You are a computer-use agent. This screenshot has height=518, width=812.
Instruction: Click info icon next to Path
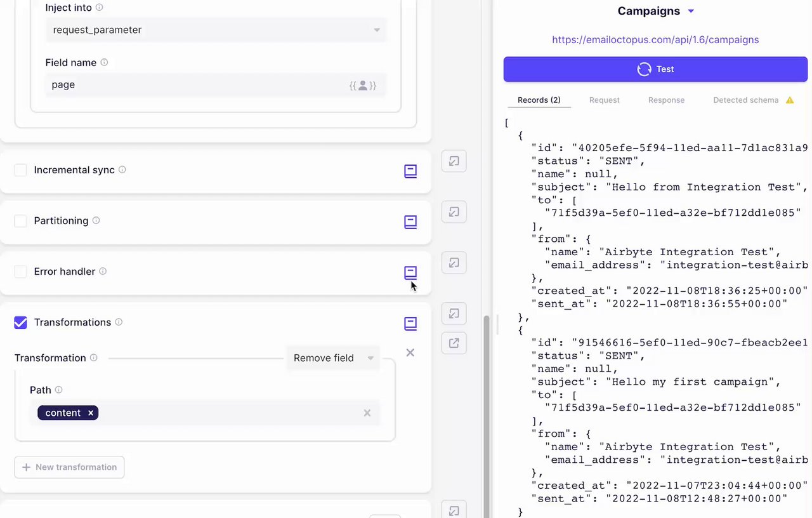(x=58, y=390)
